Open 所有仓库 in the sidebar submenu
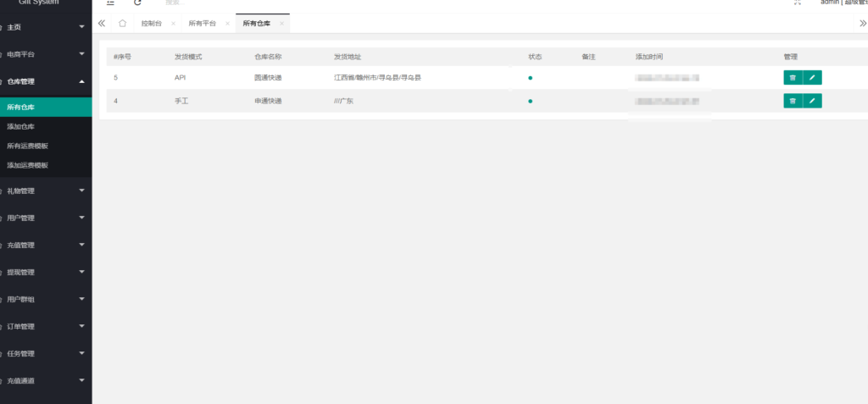This screenshot has height=404, width=868. 46,108
